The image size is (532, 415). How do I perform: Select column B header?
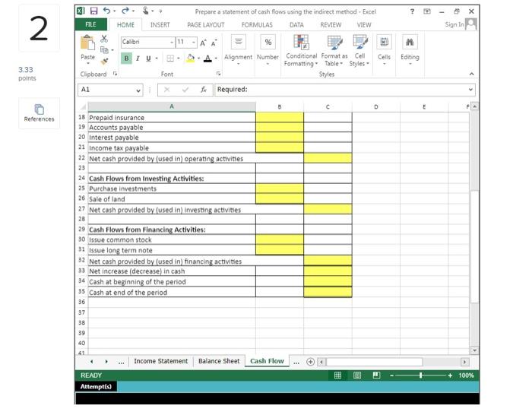click(x=280, y=106)
